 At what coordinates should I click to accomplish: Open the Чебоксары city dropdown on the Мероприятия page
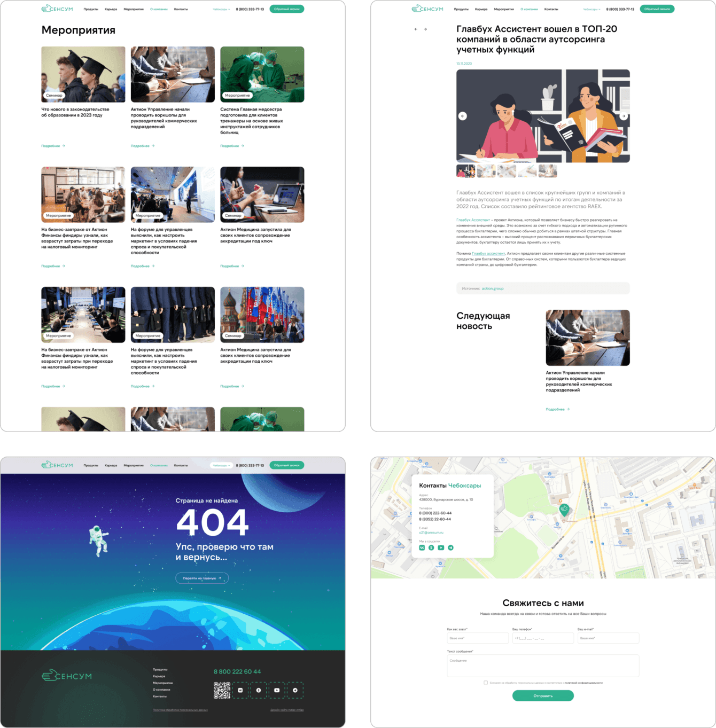click(221, 9)
